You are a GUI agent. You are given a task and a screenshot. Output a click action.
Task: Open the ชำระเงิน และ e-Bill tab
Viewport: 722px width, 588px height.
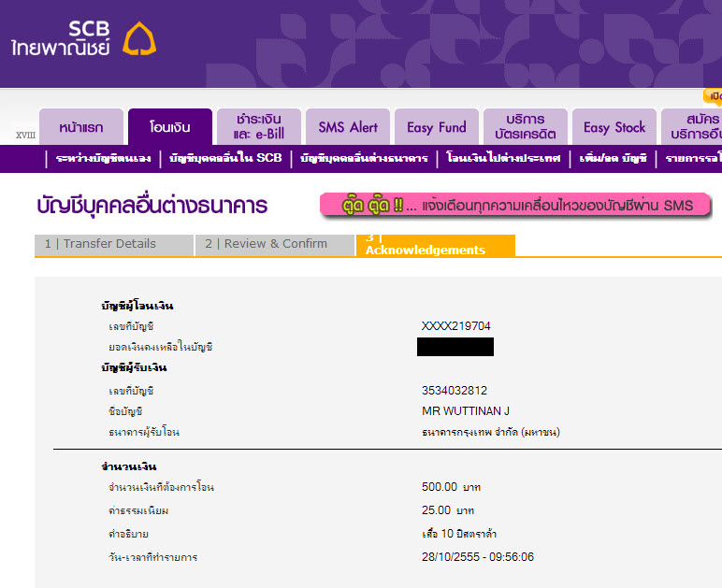coord(257,128)
